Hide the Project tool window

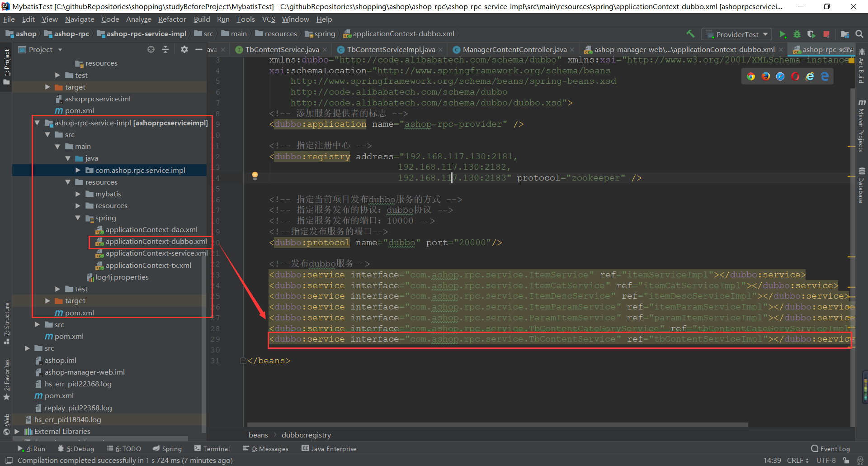tap(198, 49)
